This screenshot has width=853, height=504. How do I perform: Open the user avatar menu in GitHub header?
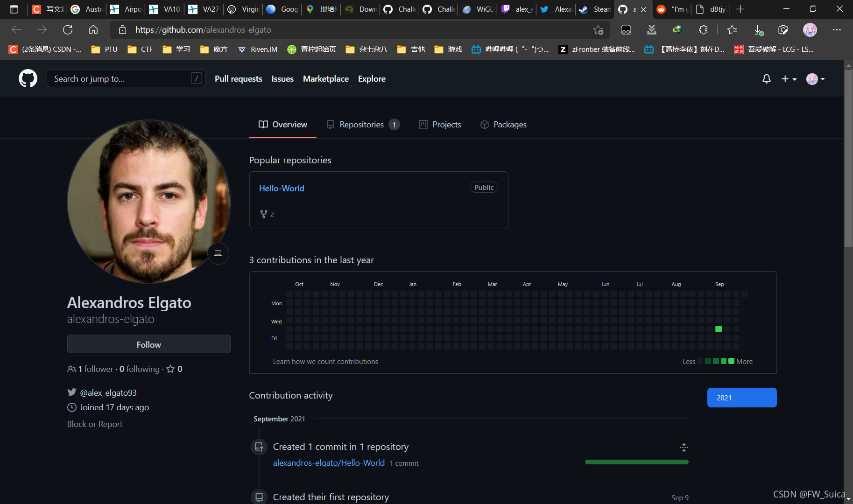click(x=816, y=79)
